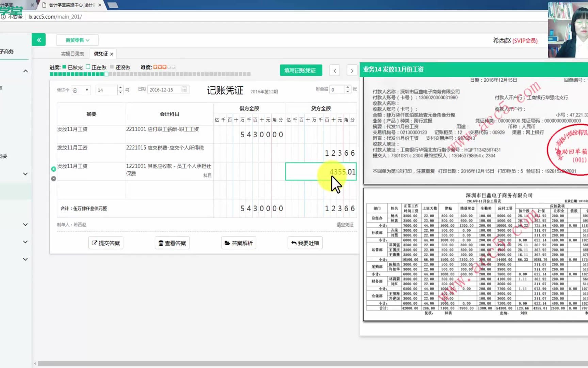Click the layers icon inside 查看答案 button
Image resolution: width=588 pixels, height=368 pixels.
pos(161,243)
